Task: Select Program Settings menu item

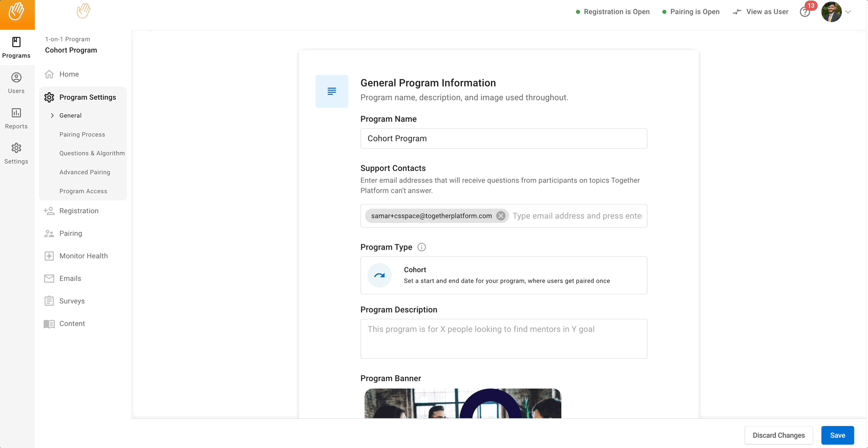Action: (x=83, y=97)
